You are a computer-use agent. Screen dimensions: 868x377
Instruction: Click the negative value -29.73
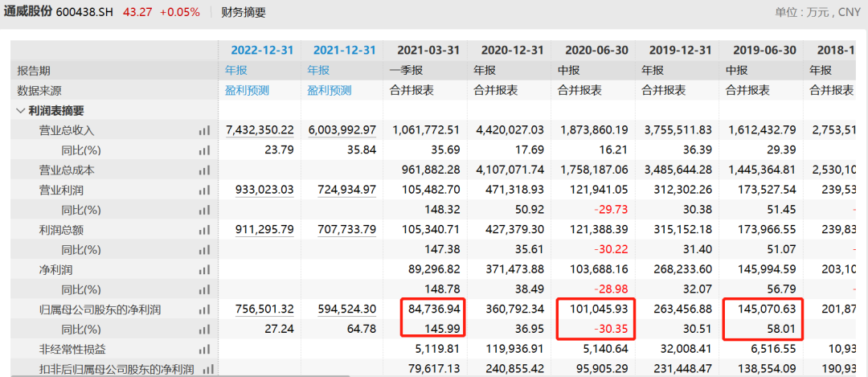(610, 211)
